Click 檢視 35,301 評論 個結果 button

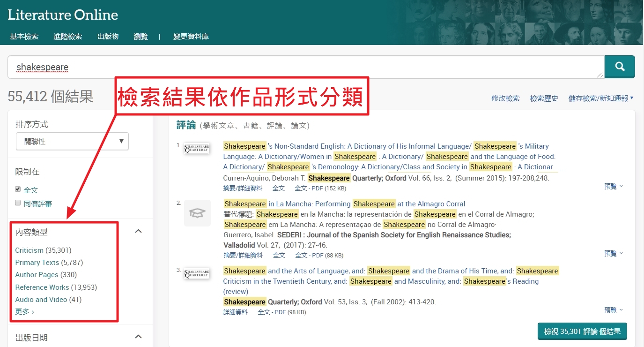tap(582, 332)
